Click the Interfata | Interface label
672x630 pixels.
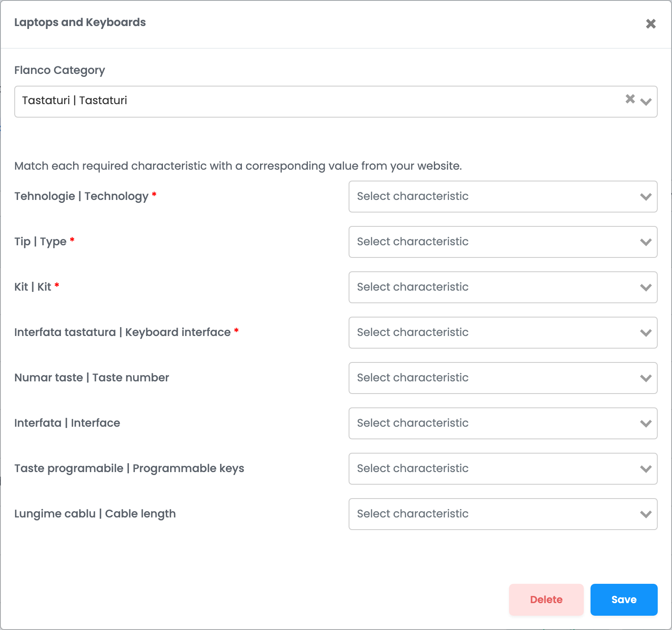tap(67, 423)
